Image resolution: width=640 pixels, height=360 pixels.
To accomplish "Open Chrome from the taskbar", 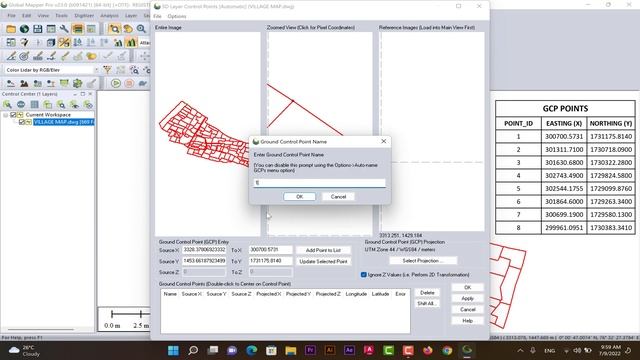I will [447, 350].
